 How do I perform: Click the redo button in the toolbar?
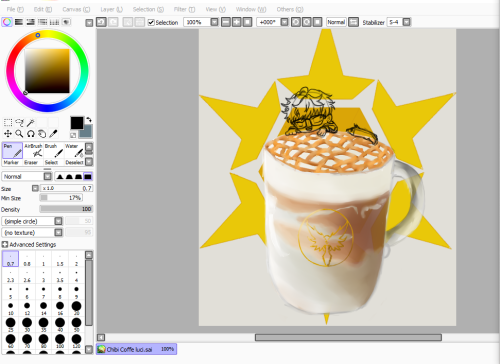click(113, 22)
